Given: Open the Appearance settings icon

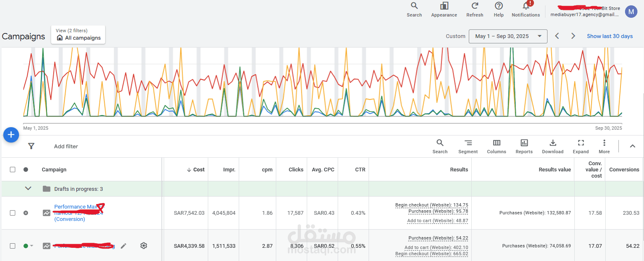Looking at the screenshot, I should click(444, 6).
